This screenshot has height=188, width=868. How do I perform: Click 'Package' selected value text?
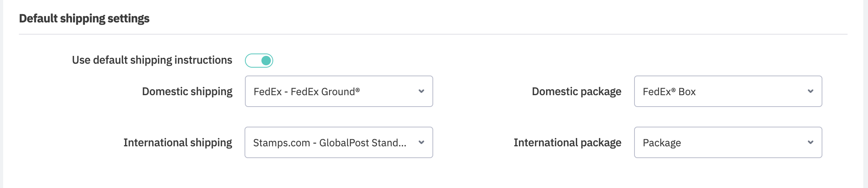[662, 143]
